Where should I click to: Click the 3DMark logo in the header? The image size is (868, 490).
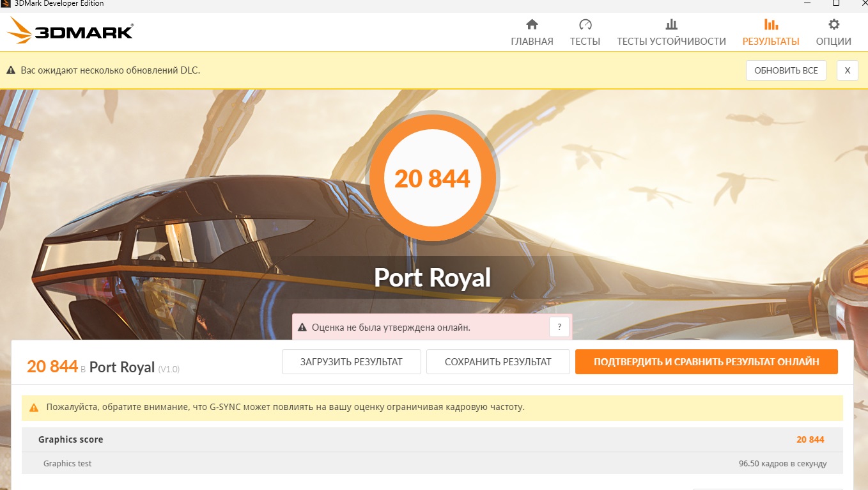pyautogui.click(x=70, y=31)
